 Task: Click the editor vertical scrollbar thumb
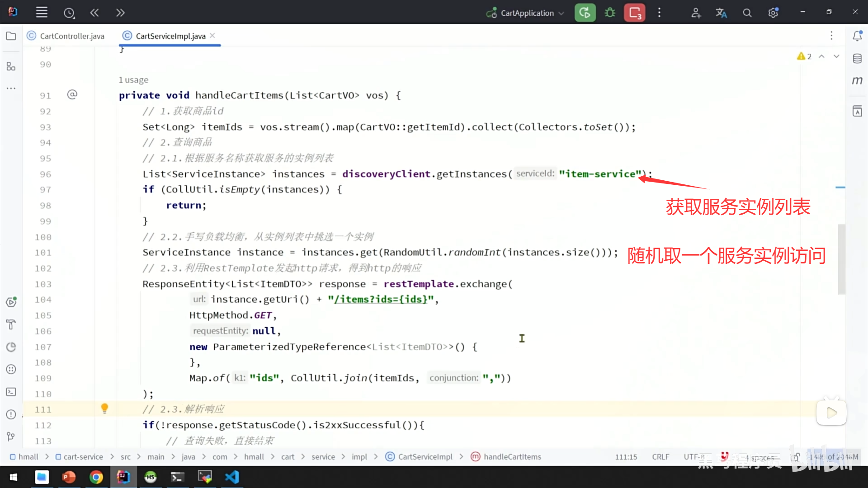coord(841,260)
